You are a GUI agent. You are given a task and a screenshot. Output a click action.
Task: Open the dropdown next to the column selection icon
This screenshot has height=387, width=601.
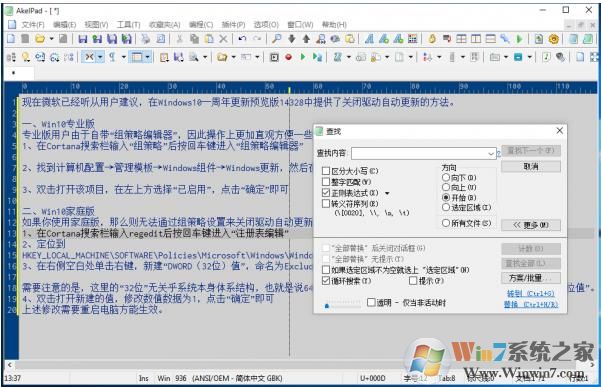point(147,57)
